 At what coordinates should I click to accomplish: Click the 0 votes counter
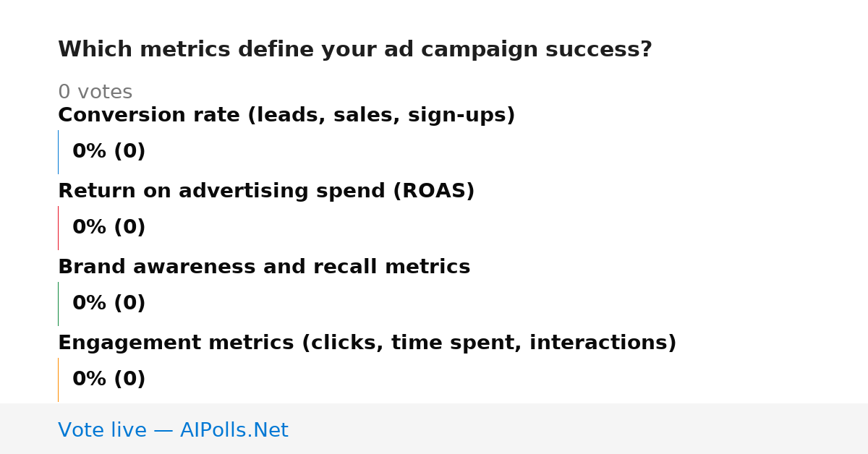(95, 93)
